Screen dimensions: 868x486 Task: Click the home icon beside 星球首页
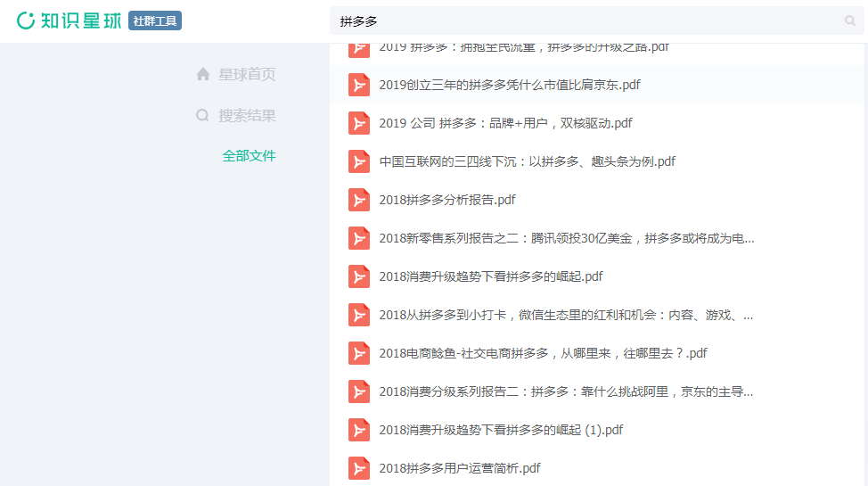(203, 74)
